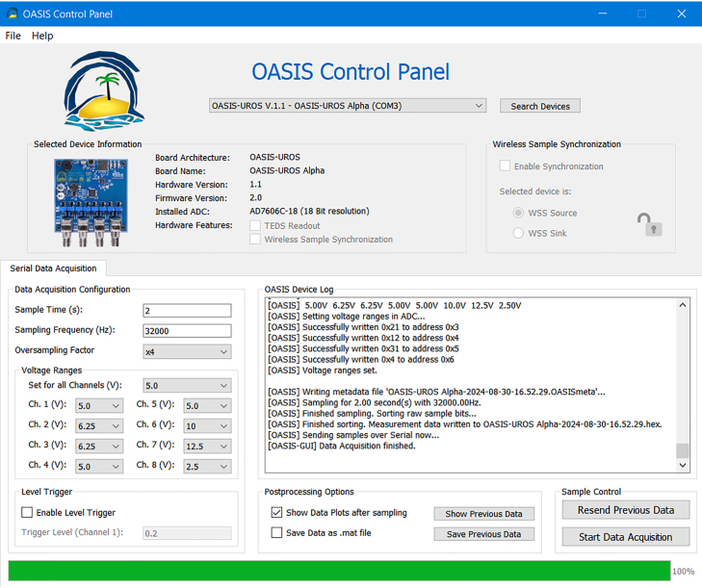Click the 'Writing metadata file' log line
This screenshot has height=588, width=702.
coord(436,392)
